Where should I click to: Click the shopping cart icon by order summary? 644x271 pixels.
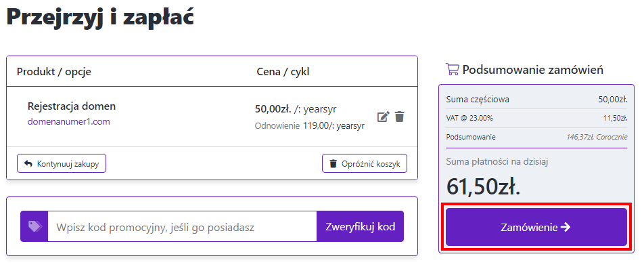tap(453, 69)
